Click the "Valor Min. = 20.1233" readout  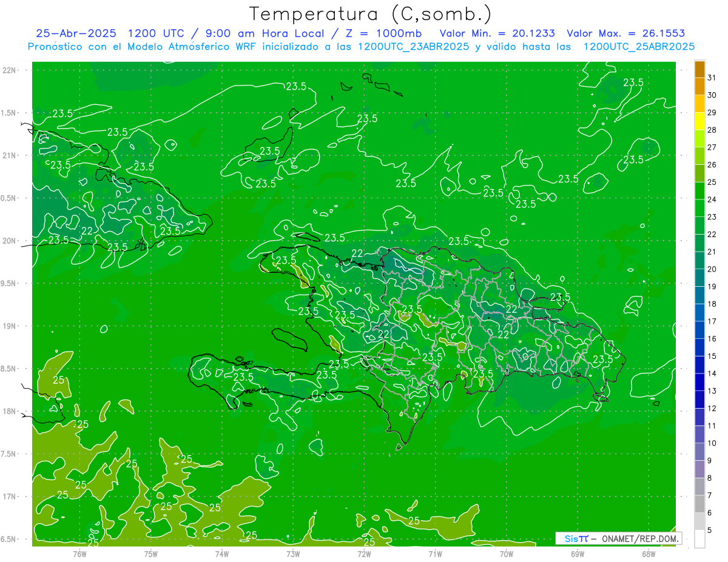(497, 33)
